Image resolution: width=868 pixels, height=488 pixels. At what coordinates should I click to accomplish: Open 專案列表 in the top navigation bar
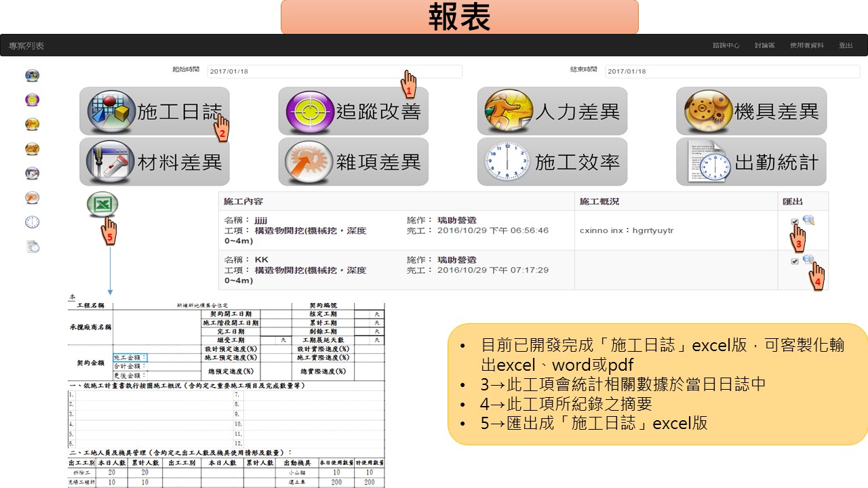point(26,45)
